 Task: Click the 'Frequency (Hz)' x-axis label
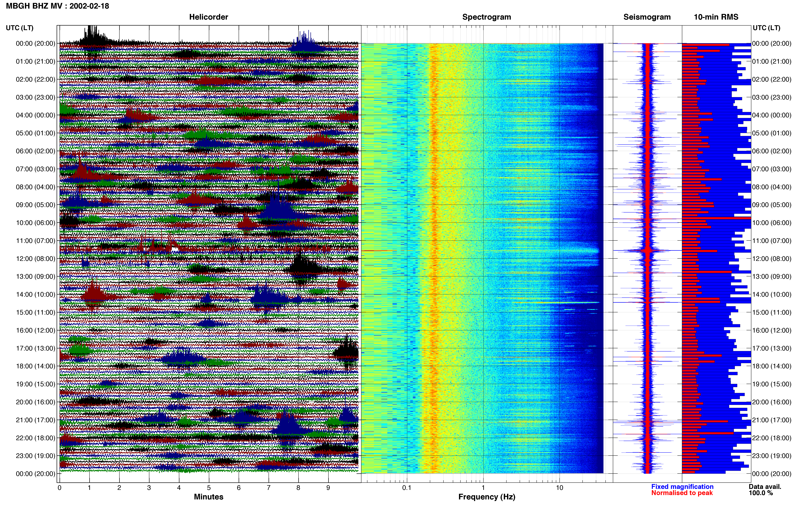click(487, 497)
